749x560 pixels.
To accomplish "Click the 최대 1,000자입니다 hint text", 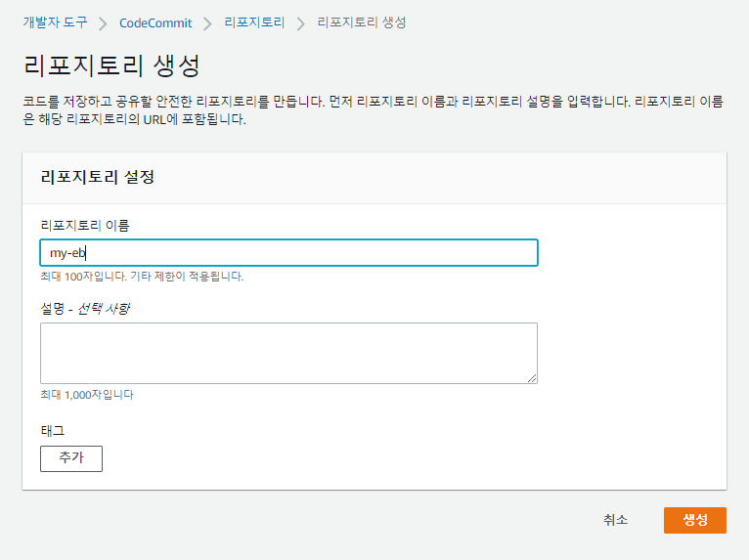I will point(87,395).
